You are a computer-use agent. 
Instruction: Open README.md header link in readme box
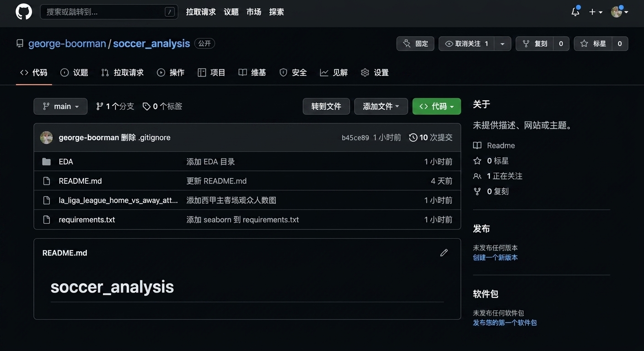[x=64, y=253]
